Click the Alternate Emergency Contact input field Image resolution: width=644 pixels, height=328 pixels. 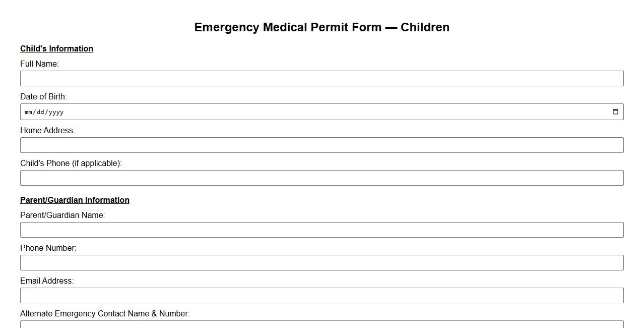[321, 325]
